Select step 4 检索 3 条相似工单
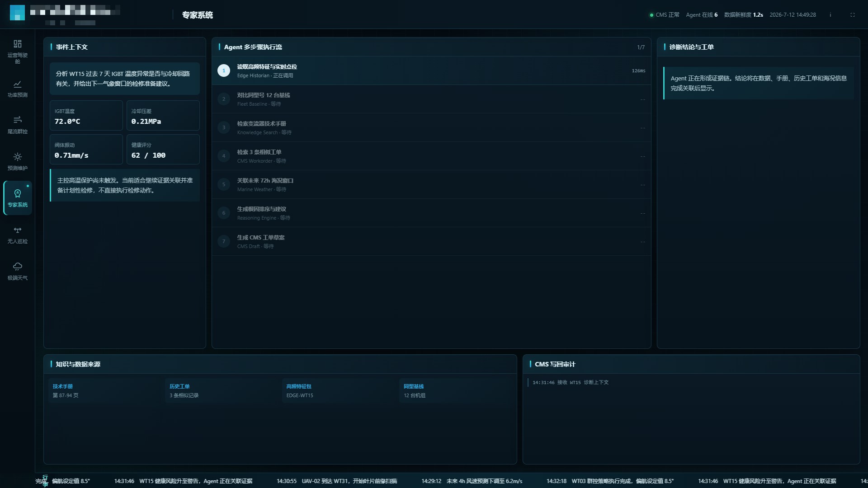The height and width of the screenshot is (488, 868). tap(431, 156)
